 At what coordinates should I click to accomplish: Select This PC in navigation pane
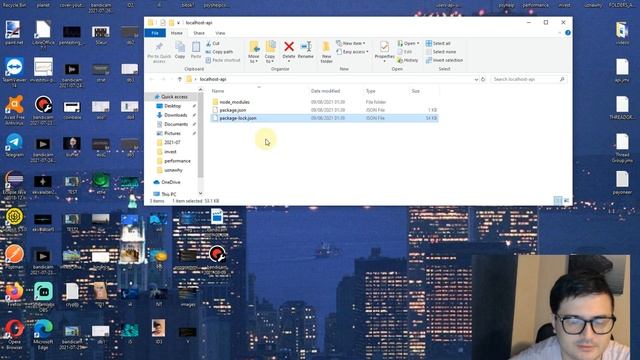click(168, 194)
